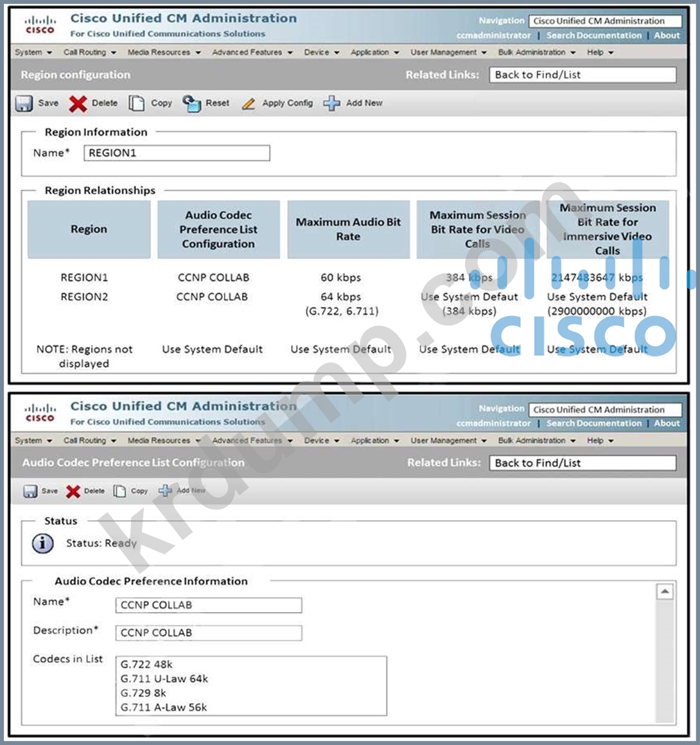Click the Region Name field containing REGION1

177,153
